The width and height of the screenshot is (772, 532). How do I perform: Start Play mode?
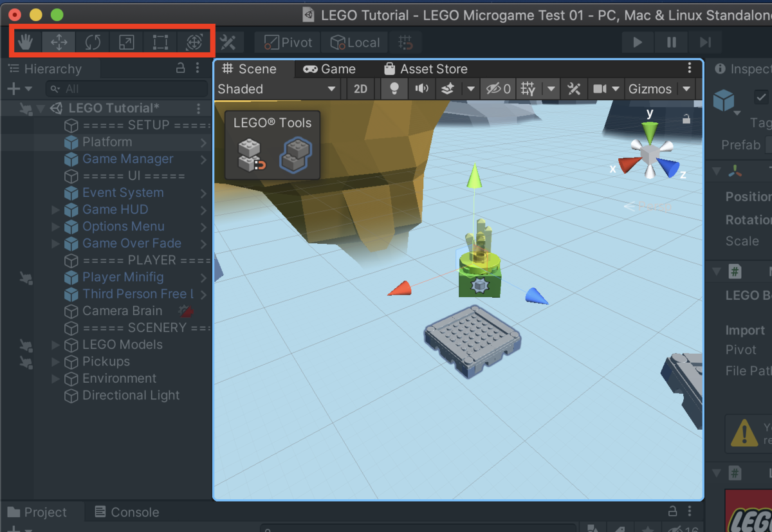click(638, 42)
